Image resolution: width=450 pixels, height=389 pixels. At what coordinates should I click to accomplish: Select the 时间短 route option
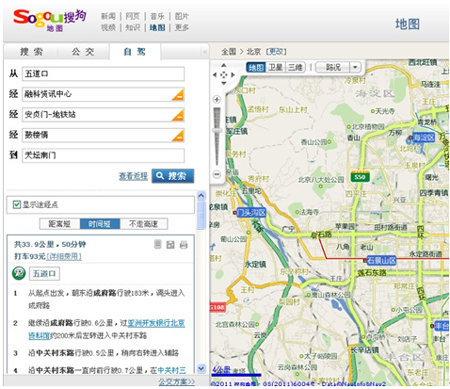click(100, 224)
